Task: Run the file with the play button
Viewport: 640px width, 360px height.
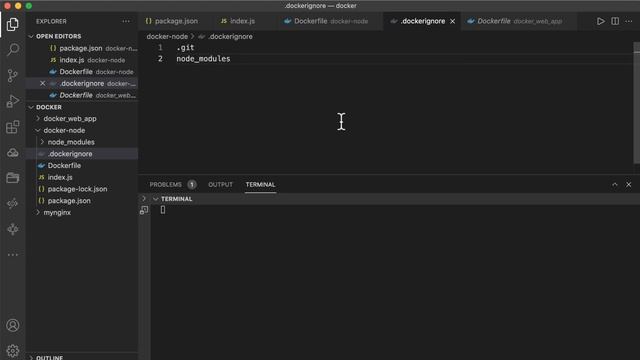Action: (x=600, y=21)
